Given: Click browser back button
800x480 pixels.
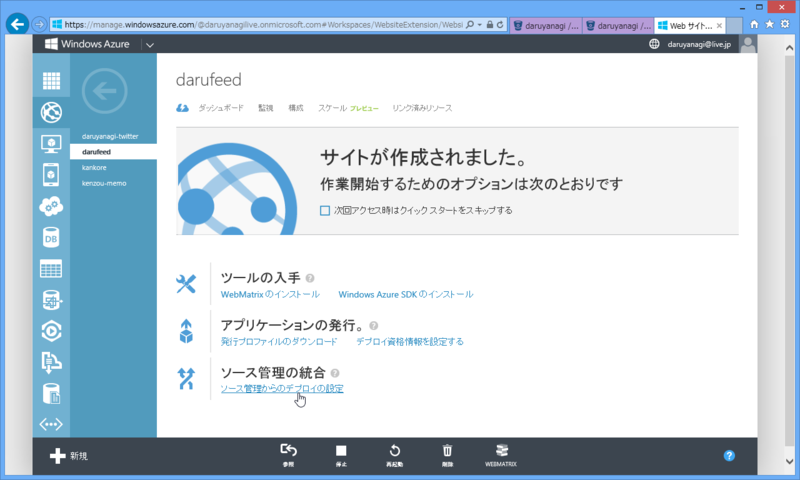Looking at the screenshot, I should (17, 24).
